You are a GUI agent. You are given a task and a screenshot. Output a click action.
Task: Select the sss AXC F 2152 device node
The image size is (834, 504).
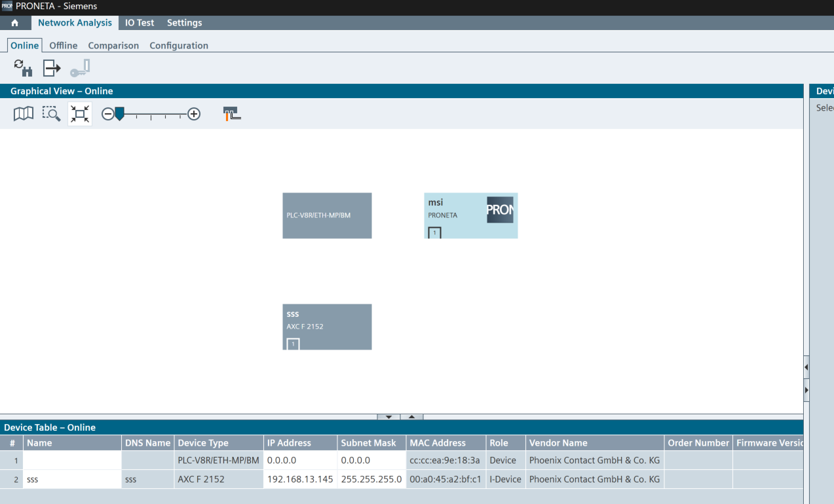coord(327,326)
